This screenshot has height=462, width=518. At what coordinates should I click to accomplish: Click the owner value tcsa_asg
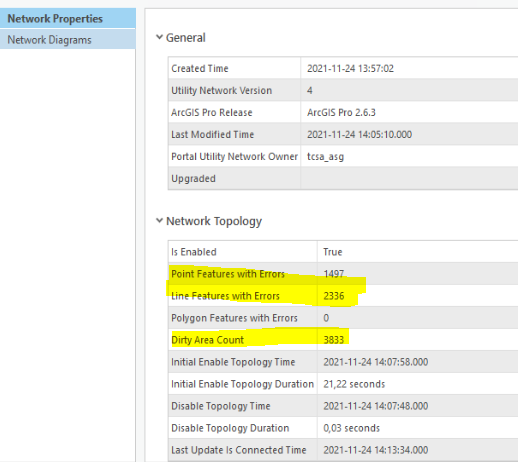(325, 156)
